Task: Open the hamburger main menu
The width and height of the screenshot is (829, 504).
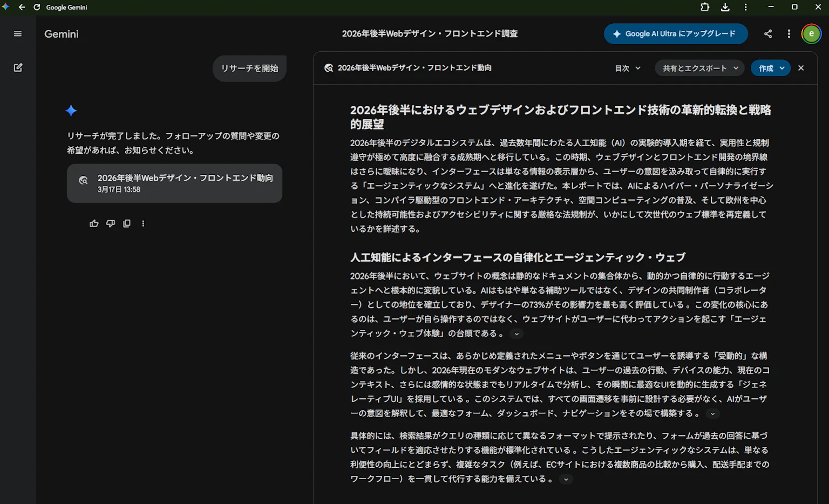Action: (18, 34)
